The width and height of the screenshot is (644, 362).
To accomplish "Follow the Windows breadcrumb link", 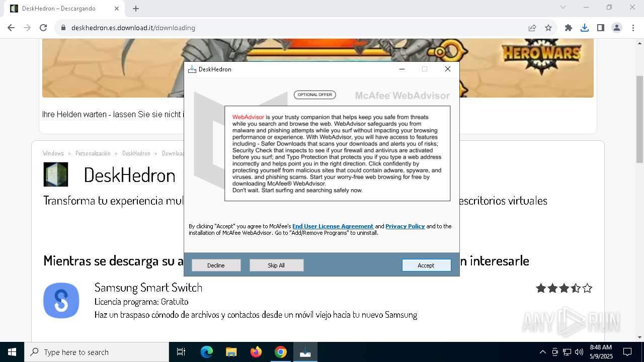I will (x=53, y=153).
